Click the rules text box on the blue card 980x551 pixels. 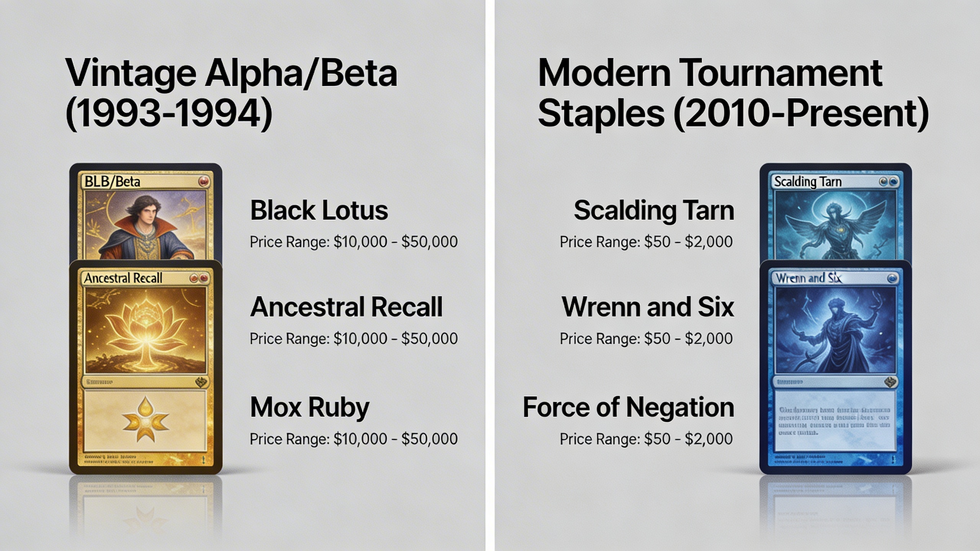(835, 421)
